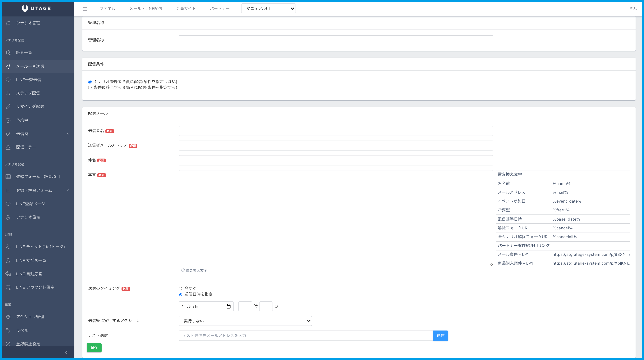Viewport: 644px width, 360px height.
Task: Click the シナリオ設定 gear icon
Action: 8,217
